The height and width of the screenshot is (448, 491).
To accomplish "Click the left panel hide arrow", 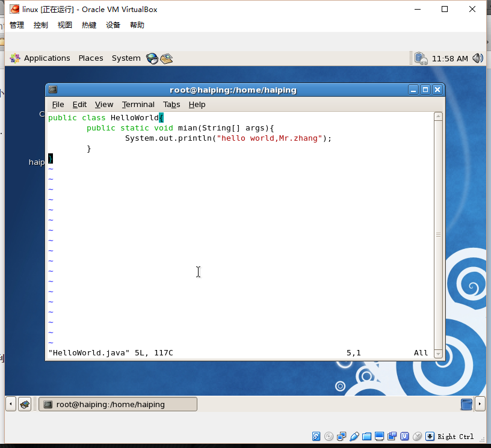I will [x=11, y=404].
